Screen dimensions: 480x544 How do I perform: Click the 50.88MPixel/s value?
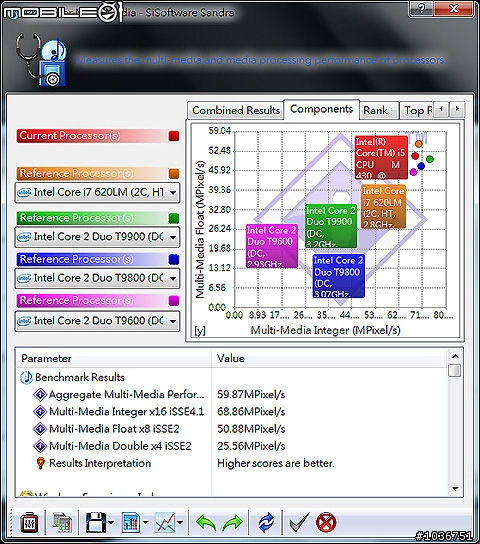(251, 429)
